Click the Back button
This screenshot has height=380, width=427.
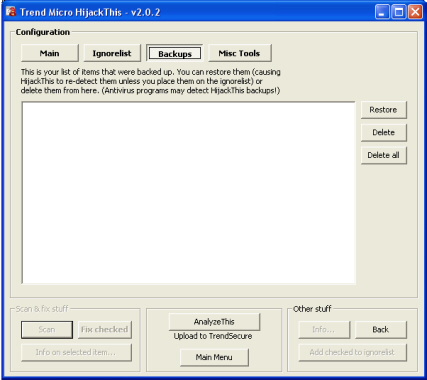coord(381,330)
